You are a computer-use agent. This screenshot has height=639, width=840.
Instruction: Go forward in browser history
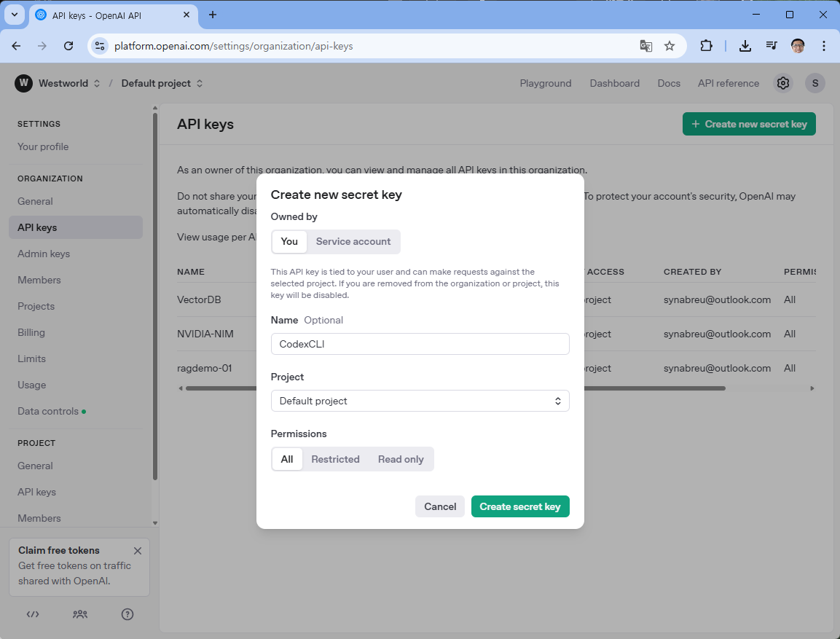click(42, 46)
